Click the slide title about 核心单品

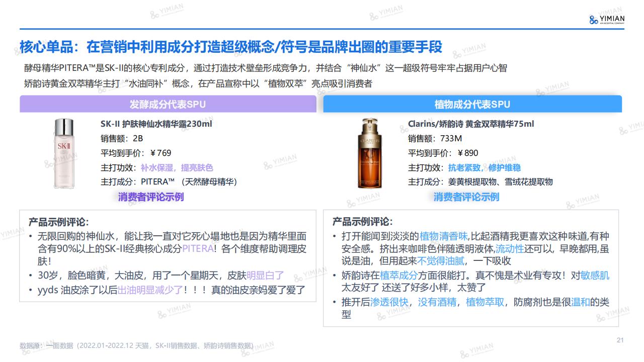[x=231, y=47]
